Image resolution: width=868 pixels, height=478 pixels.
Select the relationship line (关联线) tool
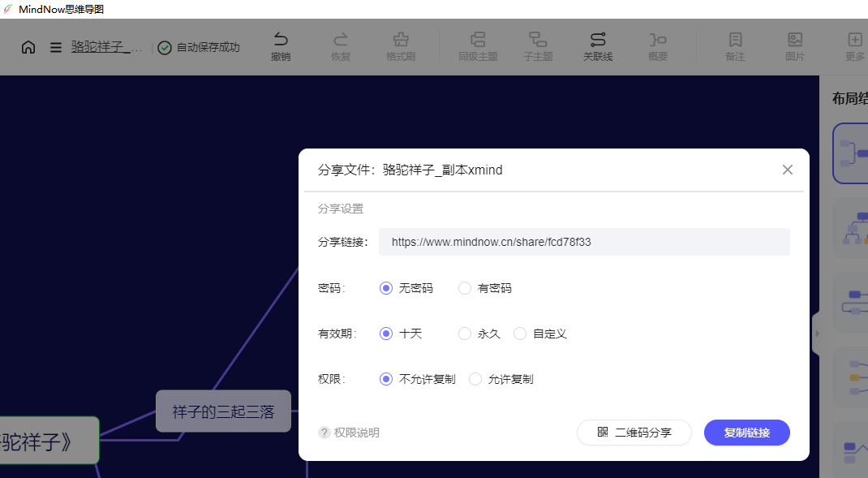(x=598, y=46)
